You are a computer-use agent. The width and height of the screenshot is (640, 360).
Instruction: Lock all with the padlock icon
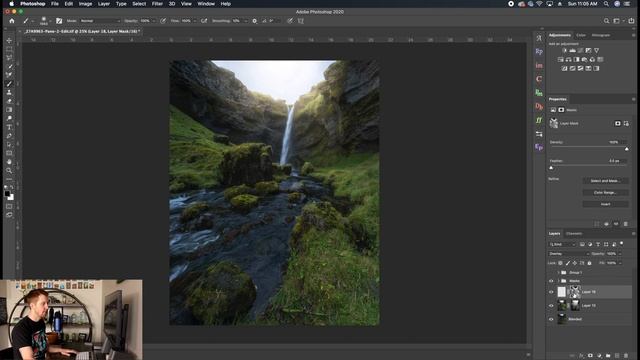click(589, 263)
